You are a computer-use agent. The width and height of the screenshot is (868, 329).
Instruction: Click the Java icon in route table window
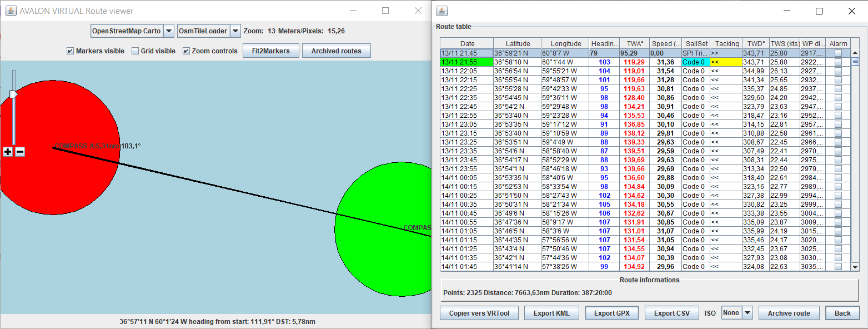(x=442, y=11)
